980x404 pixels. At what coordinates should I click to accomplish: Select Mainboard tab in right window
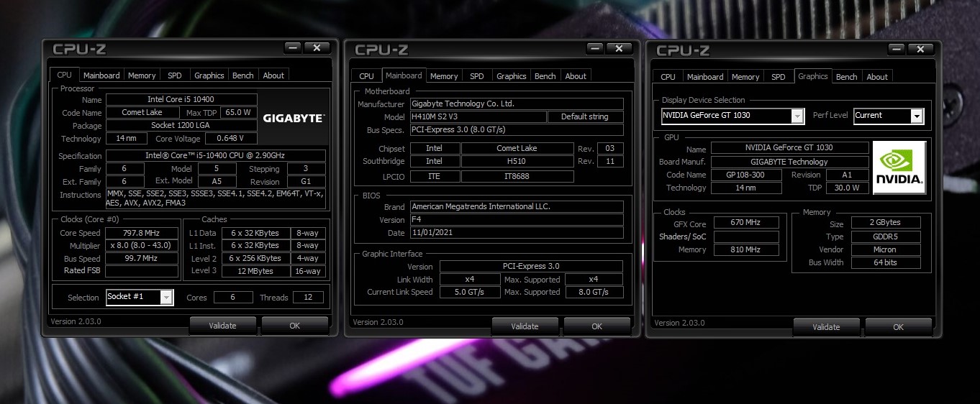coord(705,77)
